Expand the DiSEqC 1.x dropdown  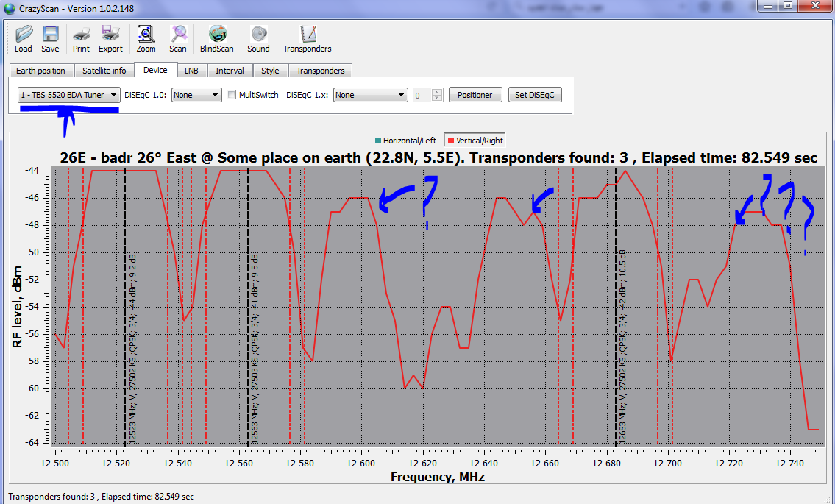click(x=370, y=95)
